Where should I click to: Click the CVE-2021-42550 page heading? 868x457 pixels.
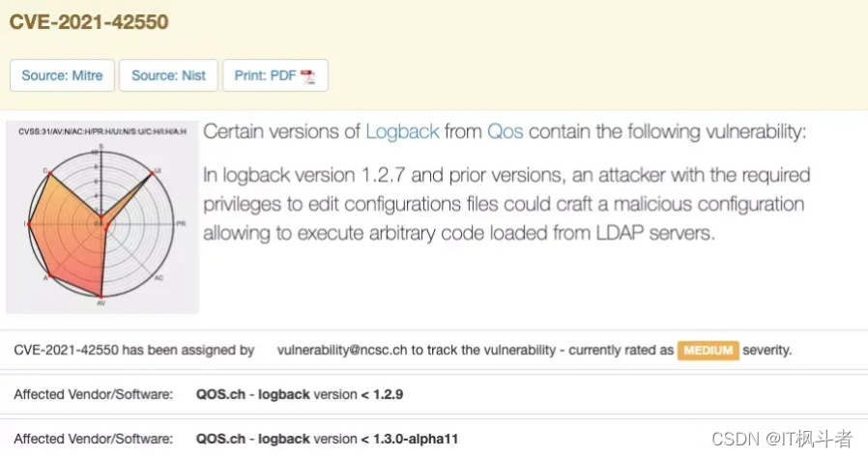coord(89,22)
